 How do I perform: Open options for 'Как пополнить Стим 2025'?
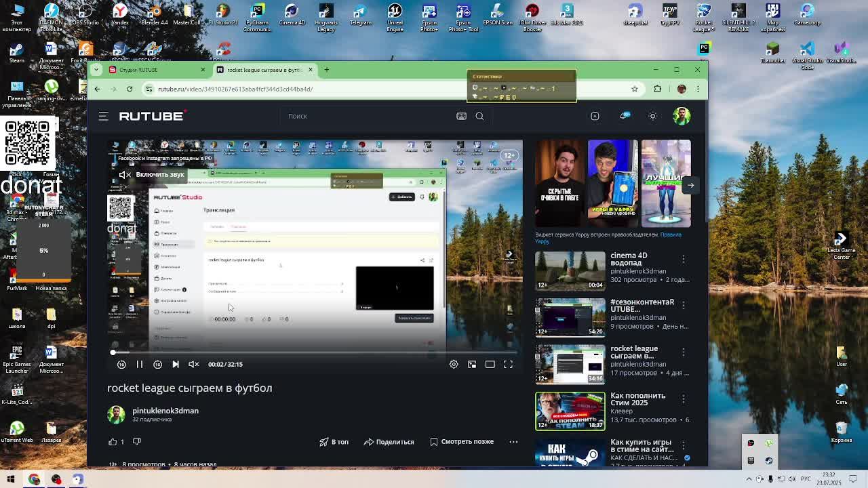[684, 399]
